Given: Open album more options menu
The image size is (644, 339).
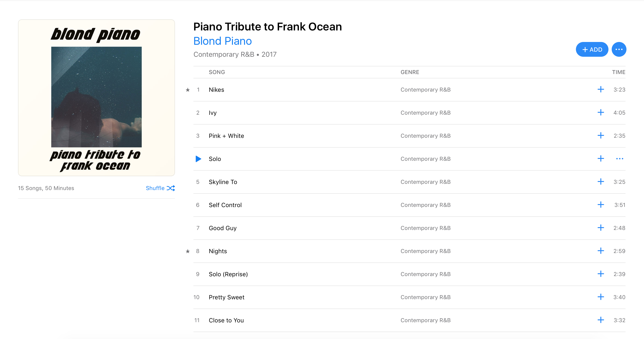Looking at the screenshot, I should coord(619,49).
